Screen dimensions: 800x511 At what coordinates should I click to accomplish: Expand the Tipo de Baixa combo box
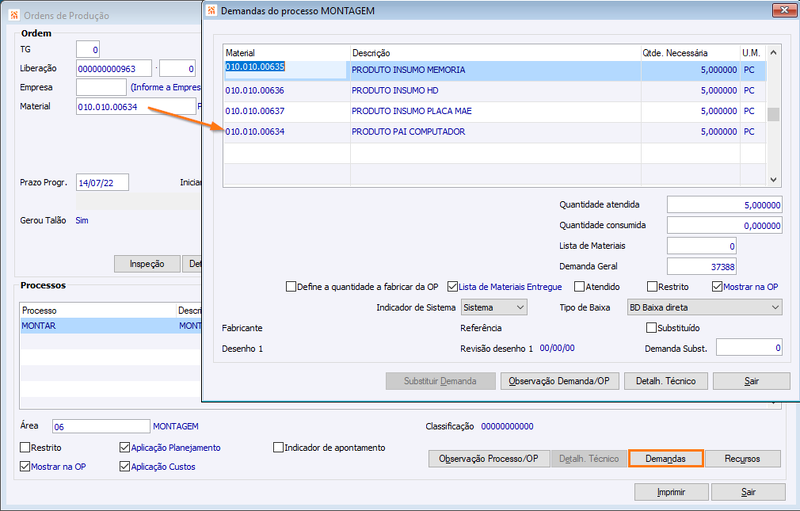pyautogui.click(x=704, y=308)
